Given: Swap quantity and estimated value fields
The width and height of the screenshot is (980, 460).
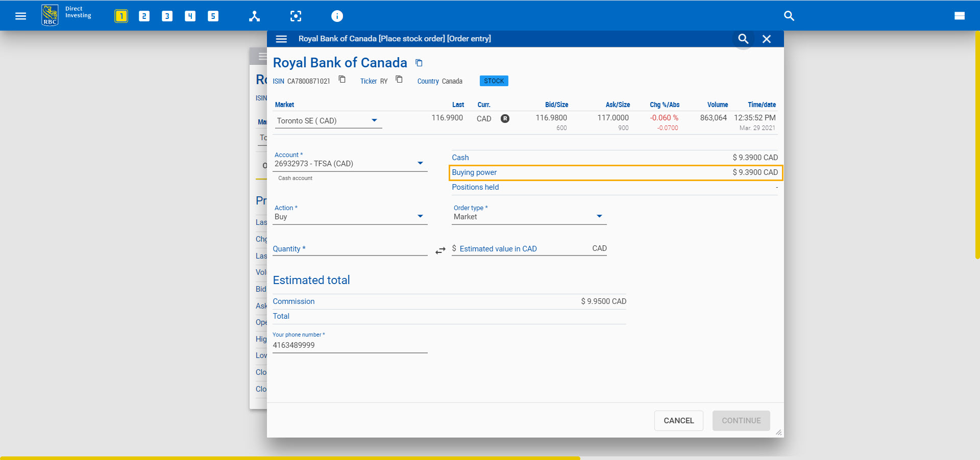Looking at the screenshot, I should [x=440, y=250].
